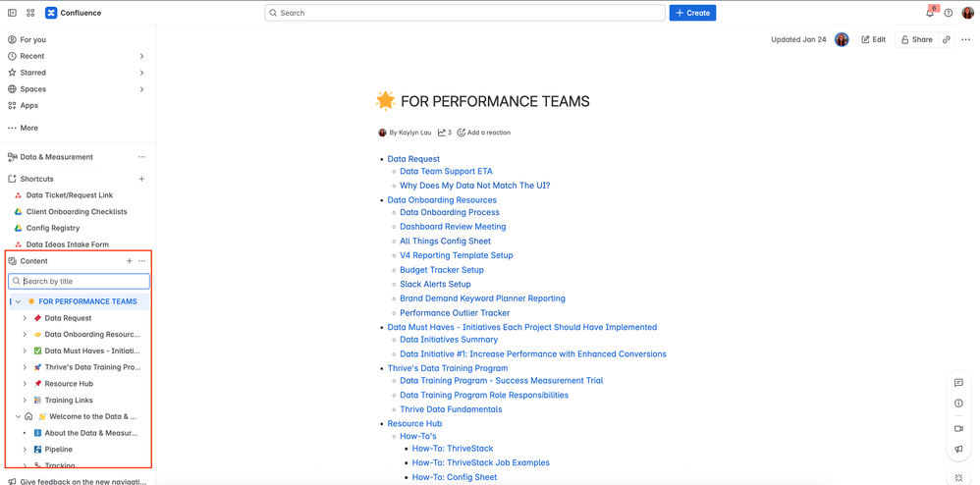Add a shortcut with the plus icon

tap(141, 179)
